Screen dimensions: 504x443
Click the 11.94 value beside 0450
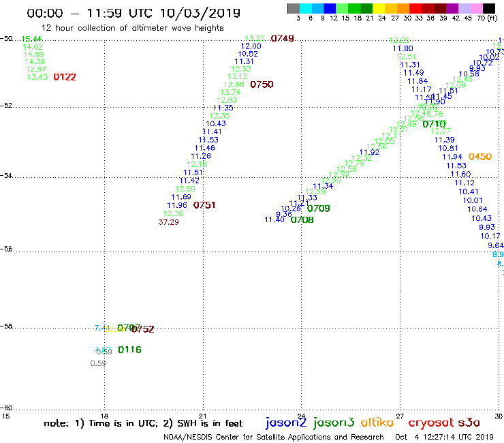pyautogui.click(x=452, y=157)
